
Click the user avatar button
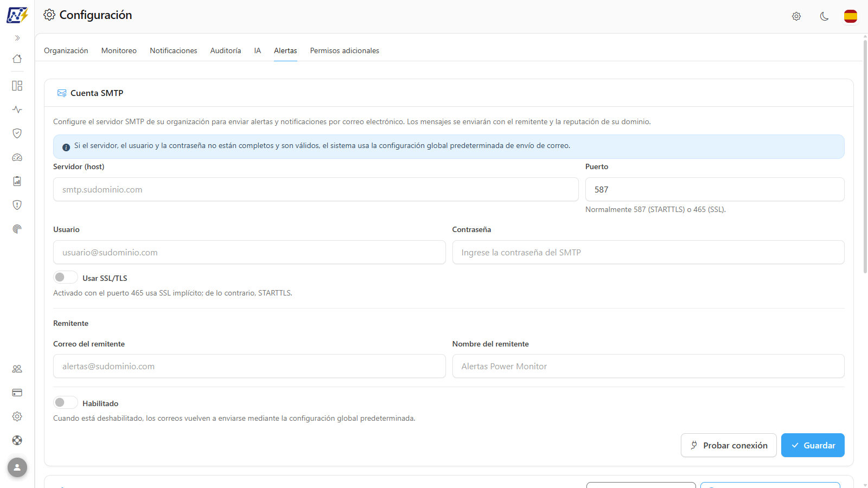(x=17, y=467)
